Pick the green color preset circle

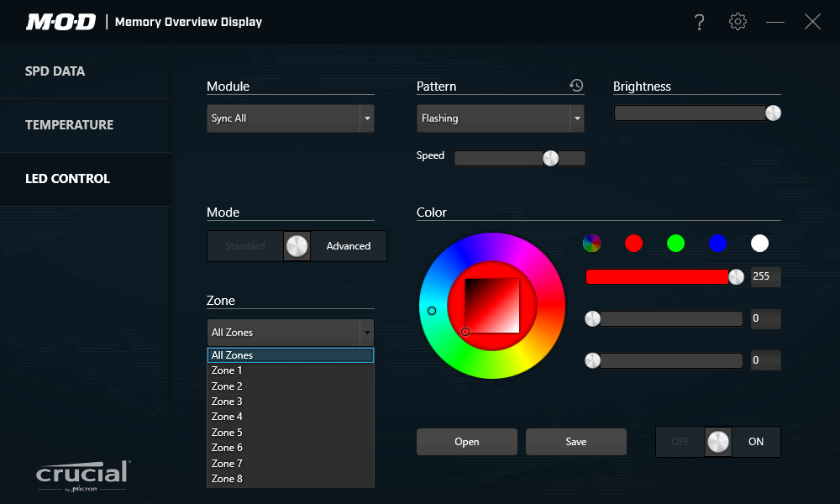(x=676, y=243)
